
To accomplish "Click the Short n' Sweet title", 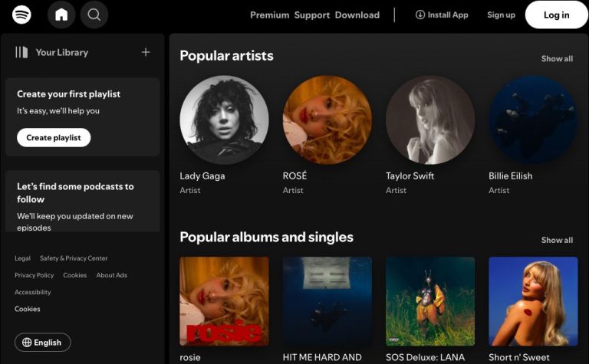I will (518, 357).
